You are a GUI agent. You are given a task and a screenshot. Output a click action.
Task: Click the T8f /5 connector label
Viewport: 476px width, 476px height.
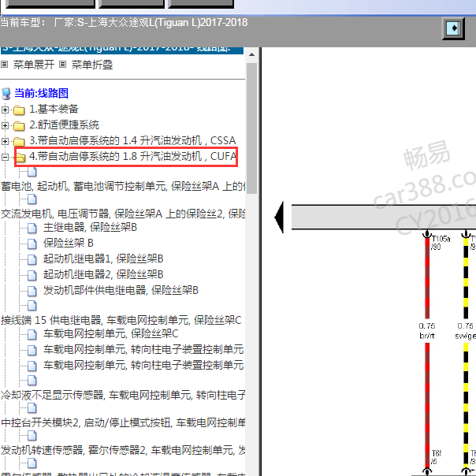[x=437, y=458]
